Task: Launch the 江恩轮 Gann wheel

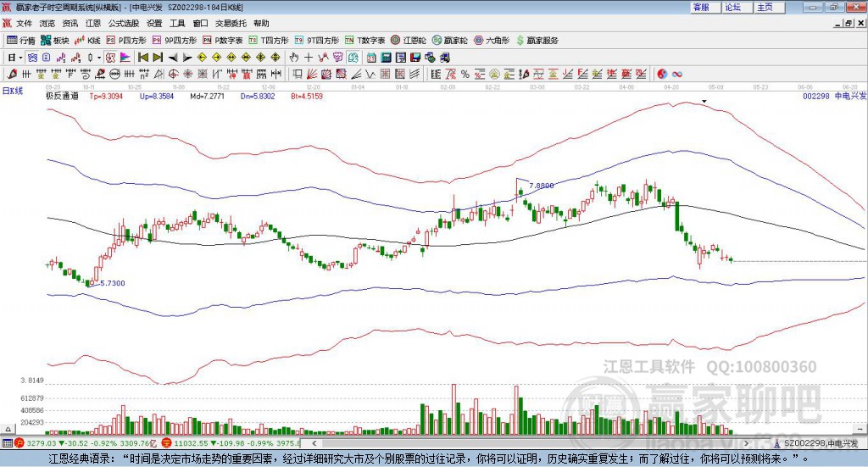Action: [409, 41]
